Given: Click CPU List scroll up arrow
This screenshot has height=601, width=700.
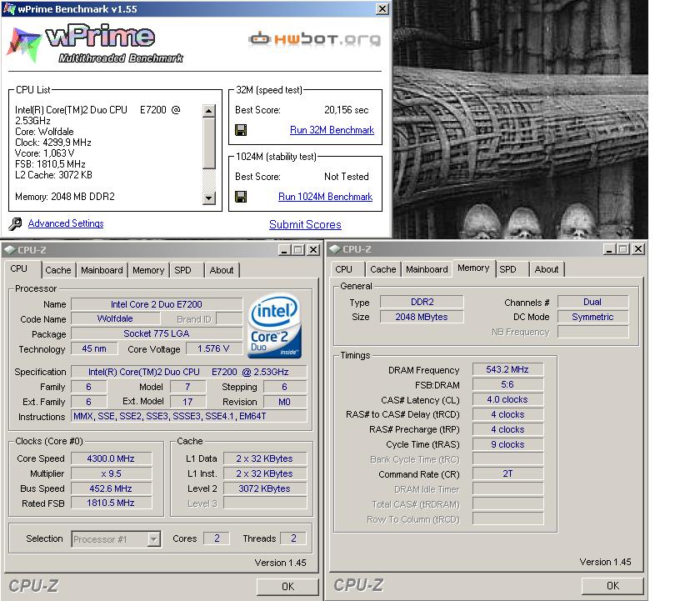Looking at the screenshot, I should pos(209,111).
